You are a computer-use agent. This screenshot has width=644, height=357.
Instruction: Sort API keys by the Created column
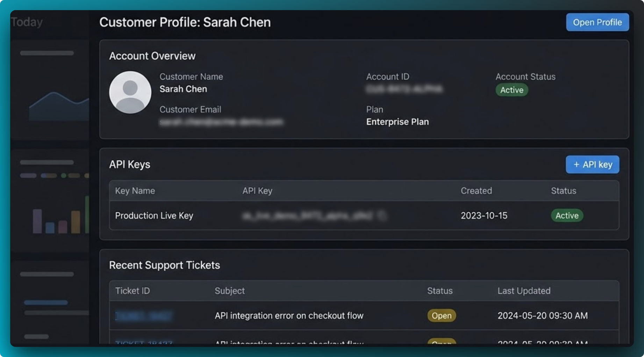click(476, 191)
